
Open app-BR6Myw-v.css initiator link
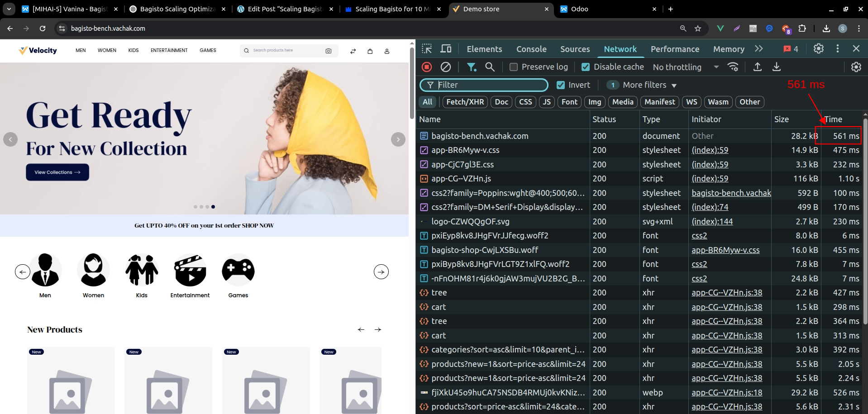tap(725, 250)
